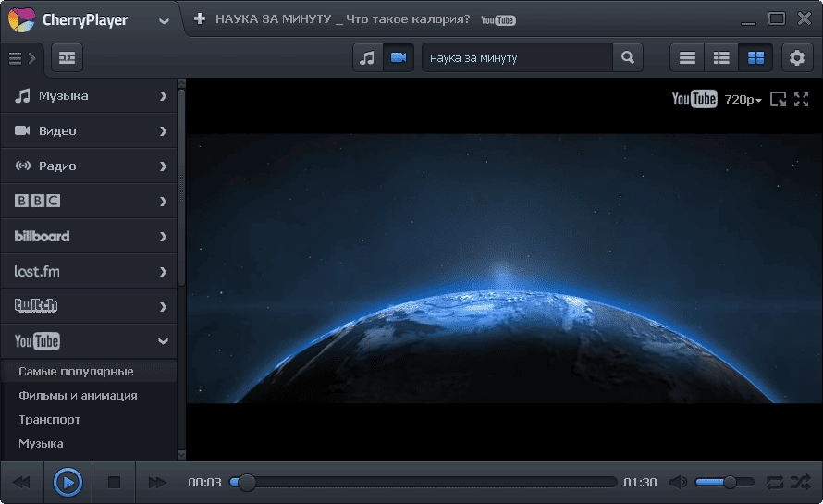This screenshot has width=823, height=504.
Task: Switch to the detailed list view
Action: (x=721, y=57)
